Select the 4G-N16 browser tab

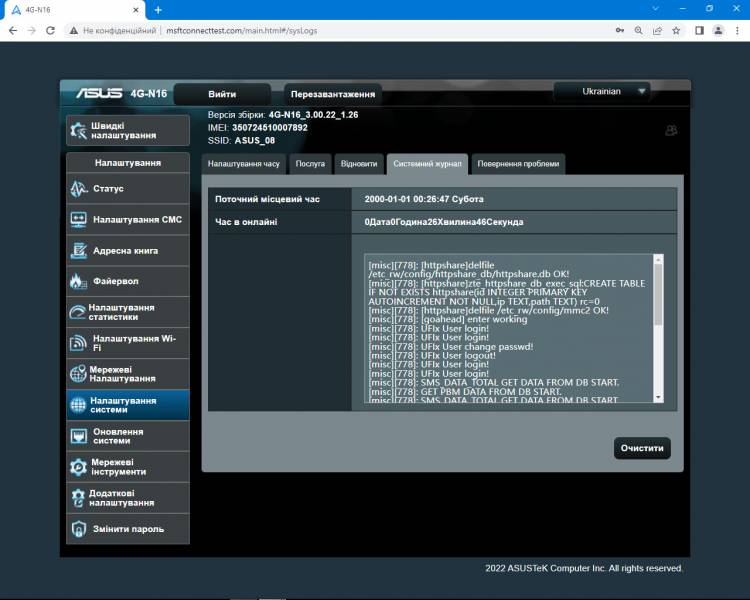tap(74, 10)
